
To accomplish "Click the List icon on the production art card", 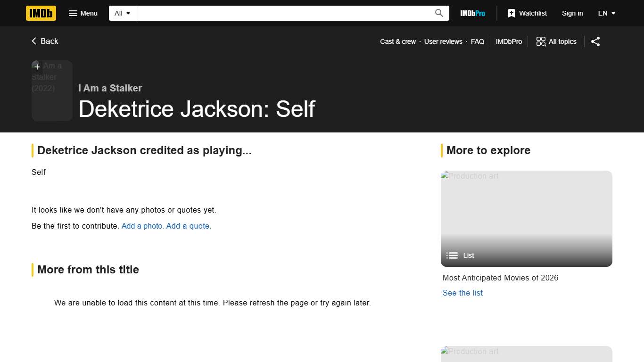I will pos(452,255).
